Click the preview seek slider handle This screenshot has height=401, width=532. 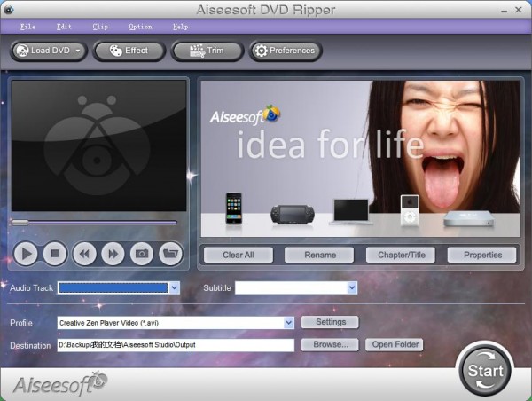coord(20,223)
